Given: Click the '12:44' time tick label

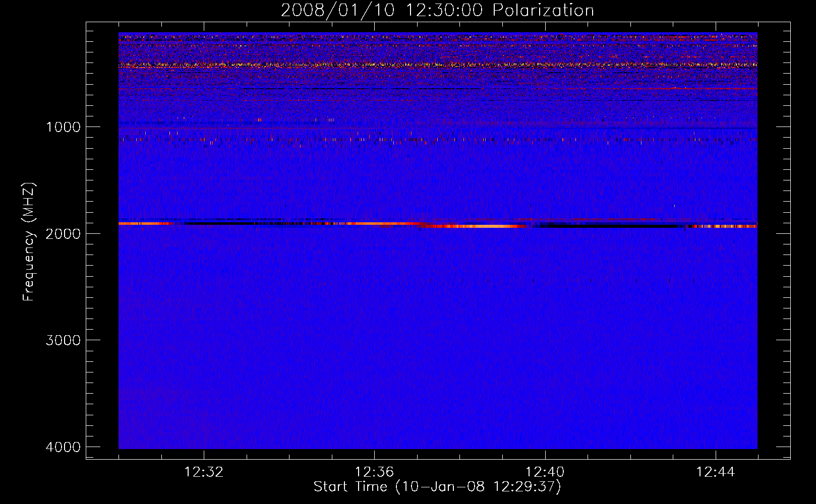Looking at the screenshot, I should 716,472.
